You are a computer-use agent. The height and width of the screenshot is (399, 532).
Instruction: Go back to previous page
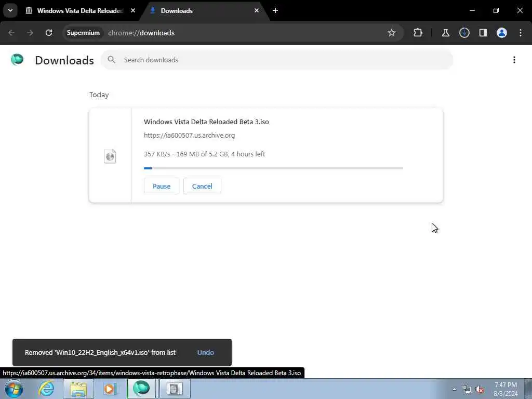[11, 33]
